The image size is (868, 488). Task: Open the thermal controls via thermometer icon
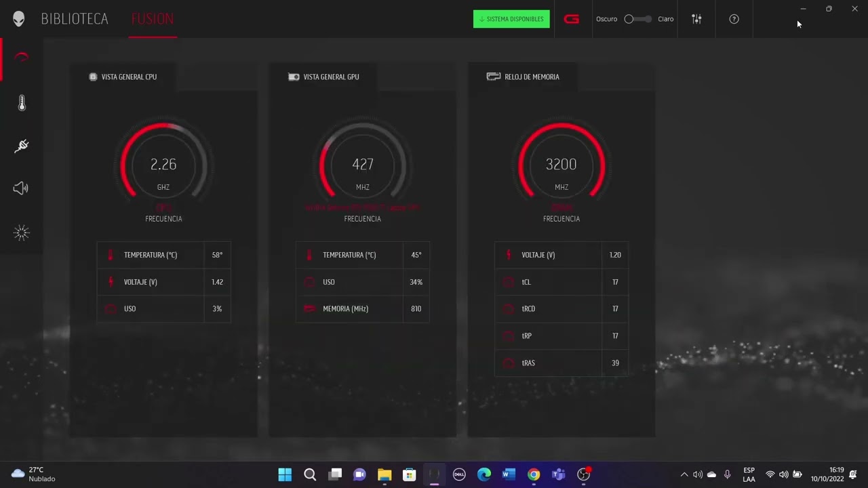click(x=21, y=102)
